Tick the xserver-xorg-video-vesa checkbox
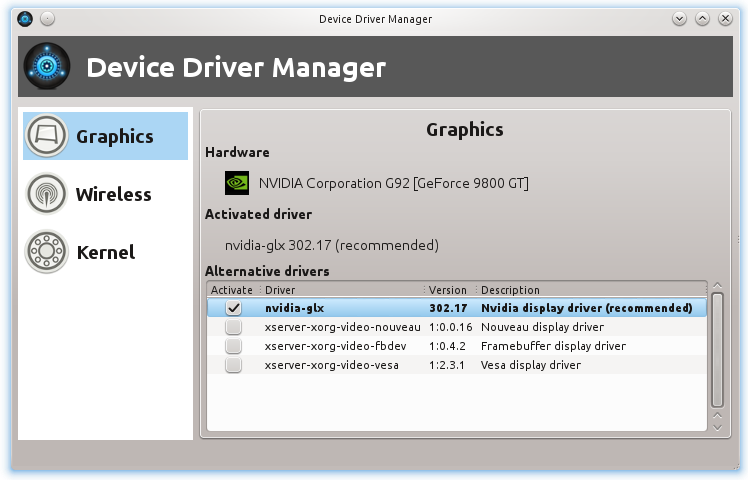The height and width of the screenshot is (480, 748). pos(233,365)
